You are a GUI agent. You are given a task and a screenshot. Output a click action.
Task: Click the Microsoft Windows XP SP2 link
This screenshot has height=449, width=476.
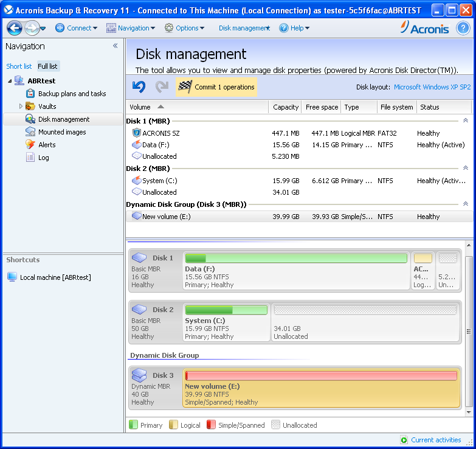tap(432, 87)
